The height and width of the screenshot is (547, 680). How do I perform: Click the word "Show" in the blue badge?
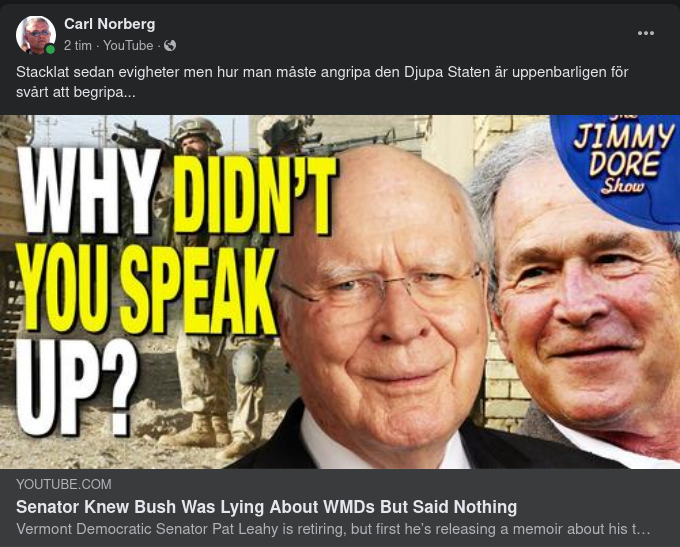click(623, 186)
